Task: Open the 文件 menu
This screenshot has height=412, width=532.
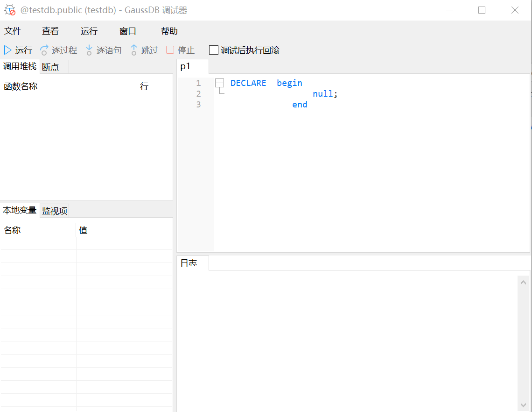Action: pyautogui.click(x=13, y=31)
